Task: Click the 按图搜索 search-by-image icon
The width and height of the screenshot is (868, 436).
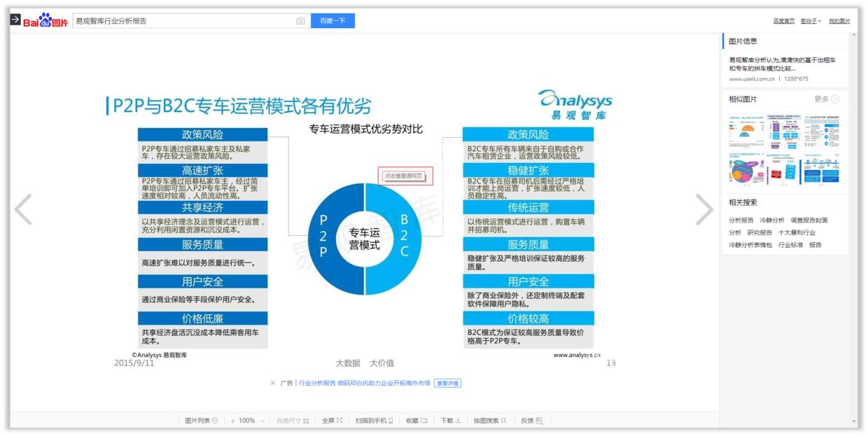Action: 500,421
